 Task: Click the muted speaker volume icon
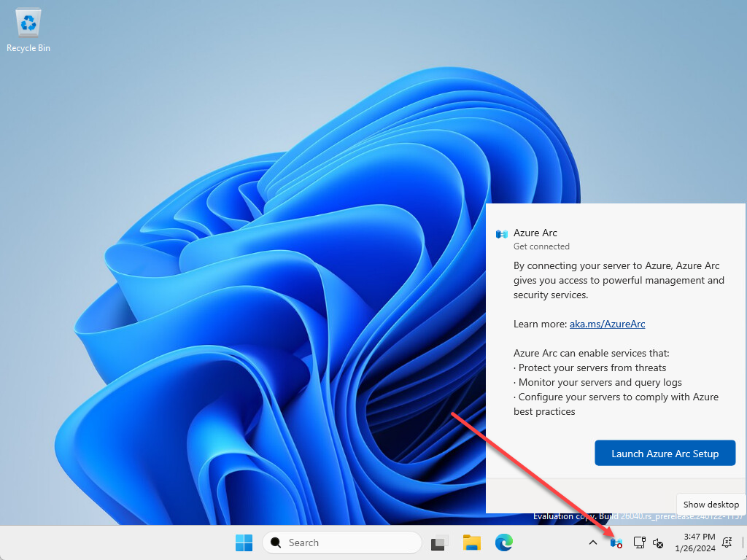tap(658, 542)
